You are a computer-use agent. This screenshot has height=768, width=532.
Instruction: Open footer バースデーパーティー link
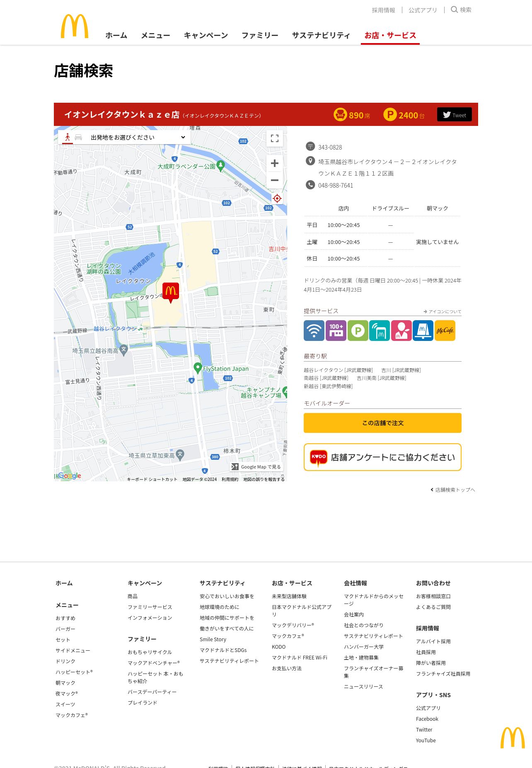152,692
